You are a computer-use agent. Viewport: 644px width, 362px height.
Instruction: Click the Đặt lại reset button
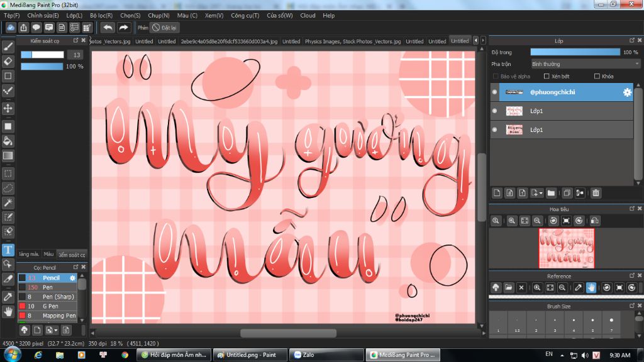164,28
